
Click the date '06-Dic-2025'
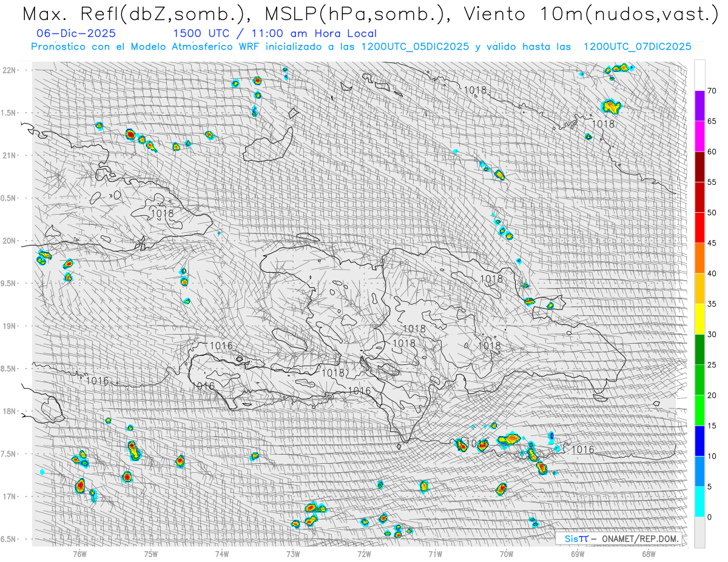[75, 33]
